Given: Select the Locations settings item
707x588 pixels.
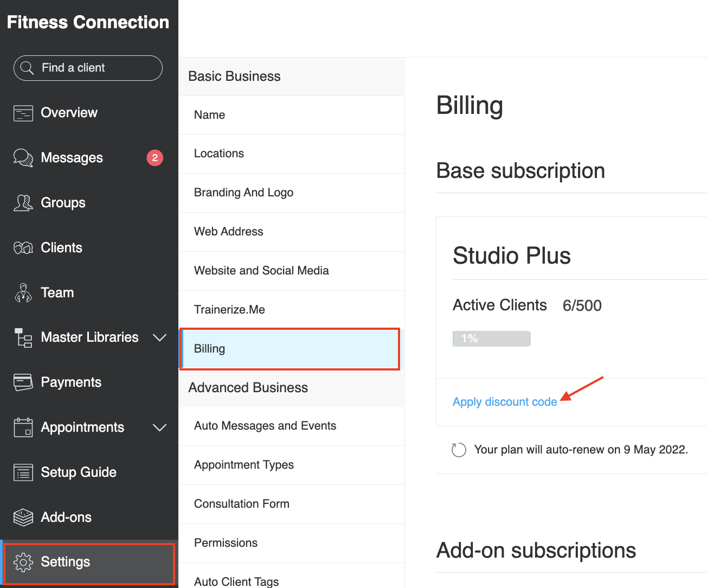Looking at the screenshot, I should pyautogui.click(x=292, y=154).
